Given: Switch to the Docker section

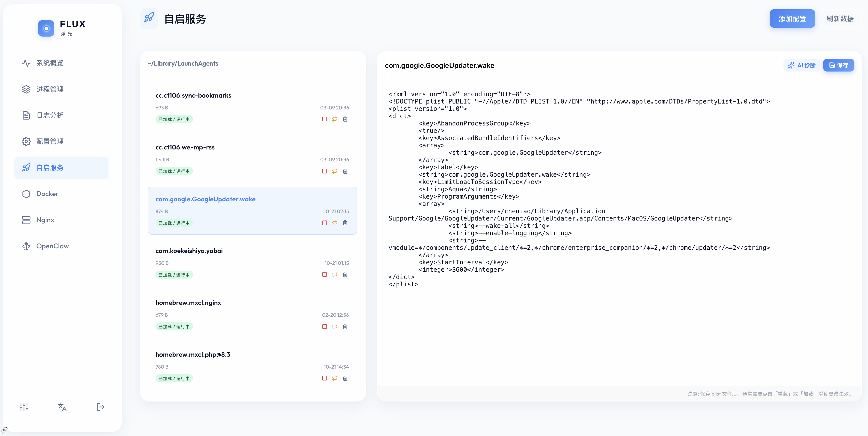Looking at the screenshot, I should 48,194.
